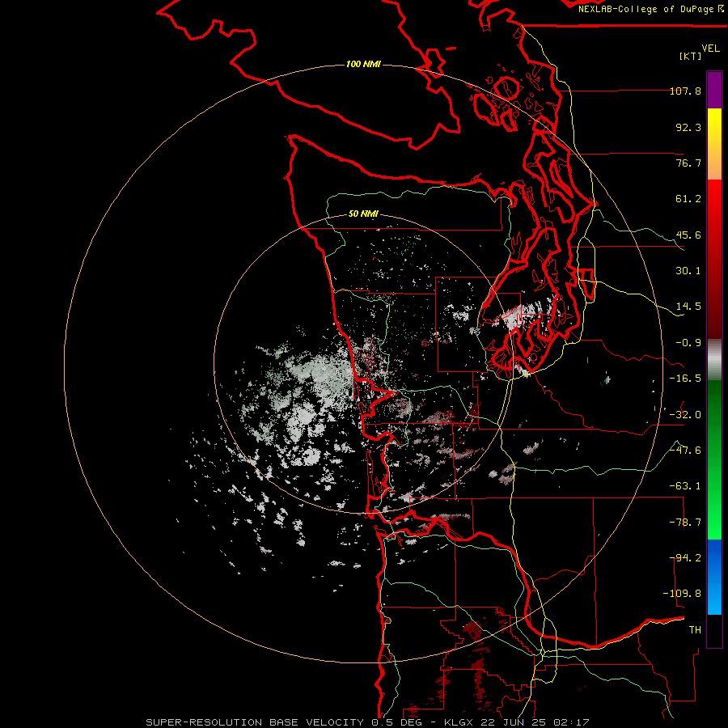728x728 pixels.
Task: Pick the blue band of the velocity scale
Action: point(714,577)
